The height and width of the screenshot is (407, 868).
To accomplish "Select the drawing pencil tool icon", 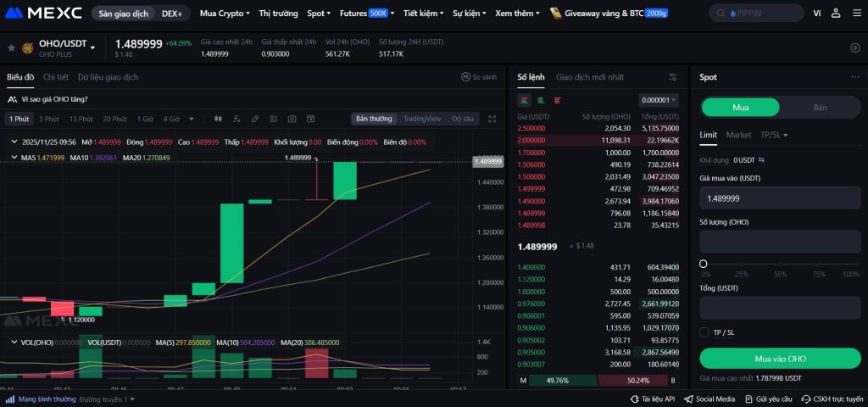I will tap(254, 119).
